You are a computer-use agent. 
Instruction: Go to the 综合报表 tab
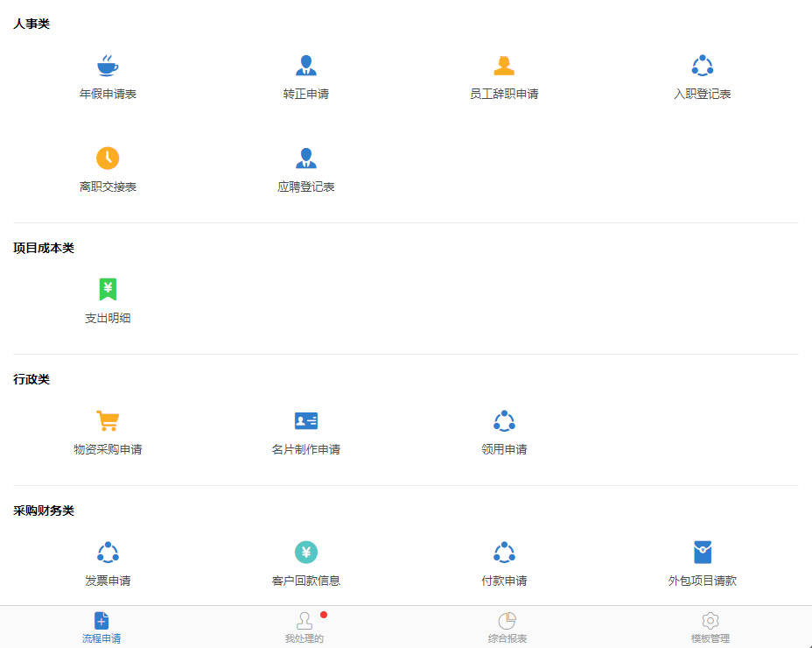[x=507, y=628]
